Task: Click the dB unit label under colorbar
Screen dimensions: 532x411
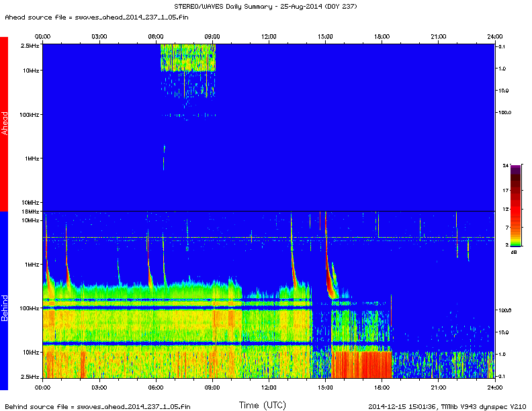Action: coord(514,253)
